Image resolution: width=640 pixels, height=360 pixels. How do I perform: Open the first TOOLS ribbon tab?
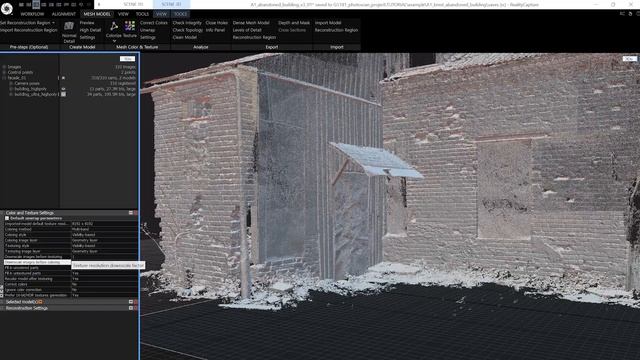coord(142,14)
